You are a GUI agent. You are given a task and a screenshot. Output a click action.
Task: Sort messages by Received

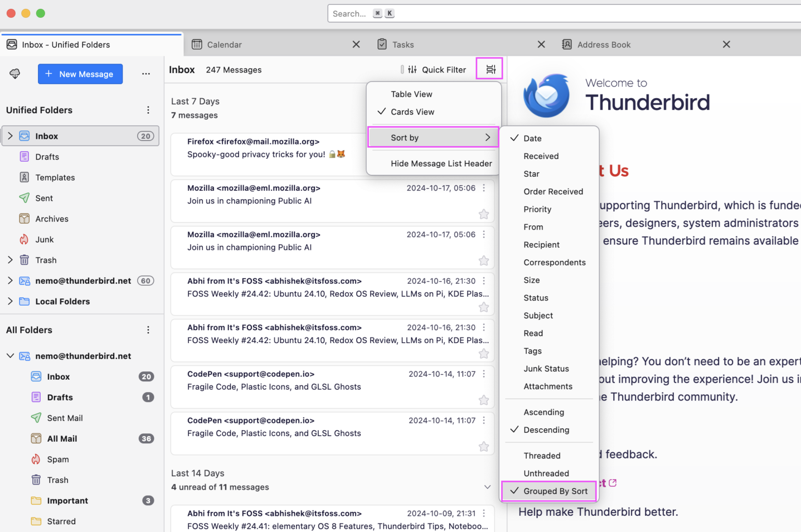click(x=549, y=156)
